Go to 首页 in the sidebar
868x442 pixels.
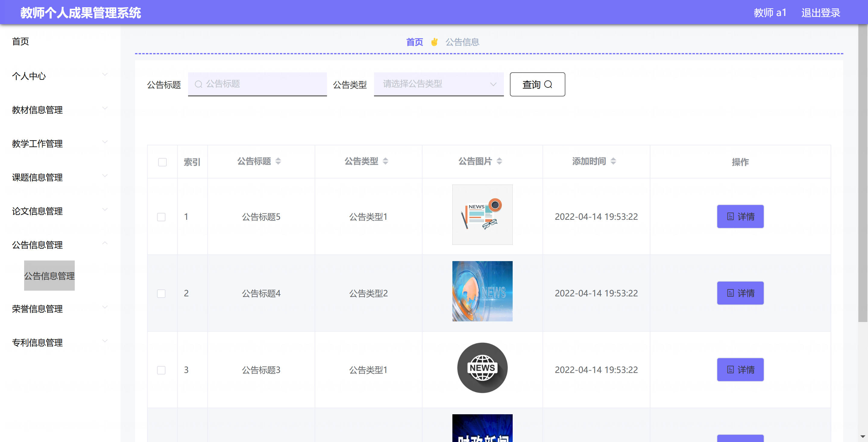point(20,42)
